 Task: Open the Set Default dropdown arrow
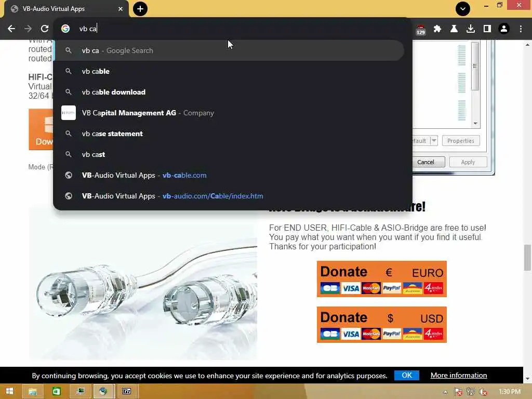(x=434, y=141)
